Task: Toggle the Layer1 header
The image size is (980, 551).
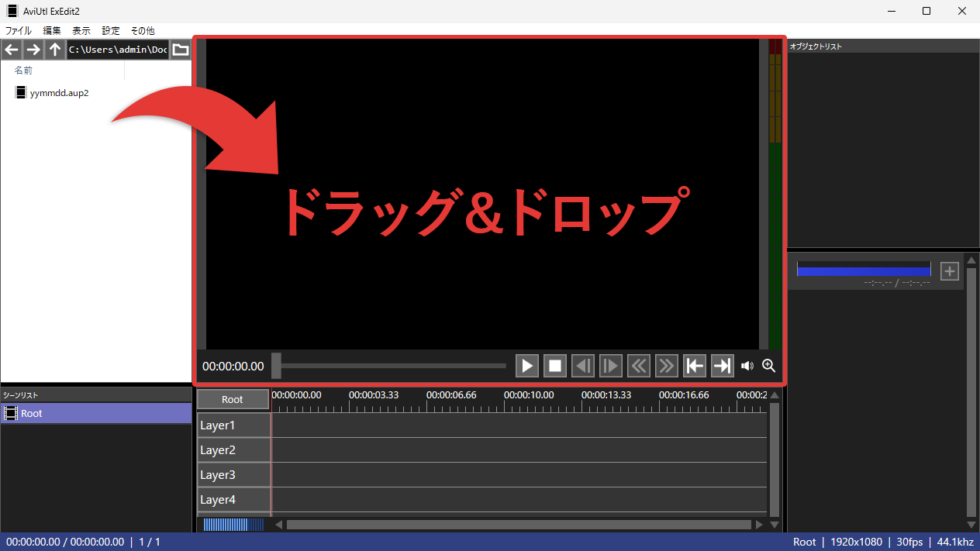Action: click(x=233, y=425)
